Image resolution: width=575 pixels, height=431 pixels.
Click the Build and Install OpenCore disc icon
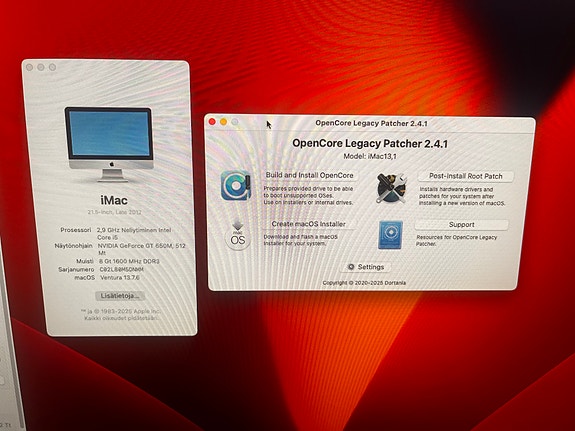tap(236, 186)
